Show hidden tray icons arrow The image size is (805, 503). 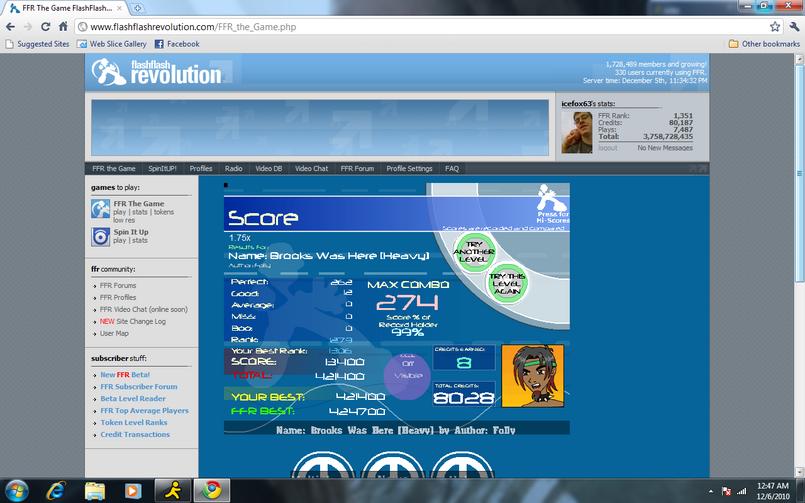click(x=711, y=491)
